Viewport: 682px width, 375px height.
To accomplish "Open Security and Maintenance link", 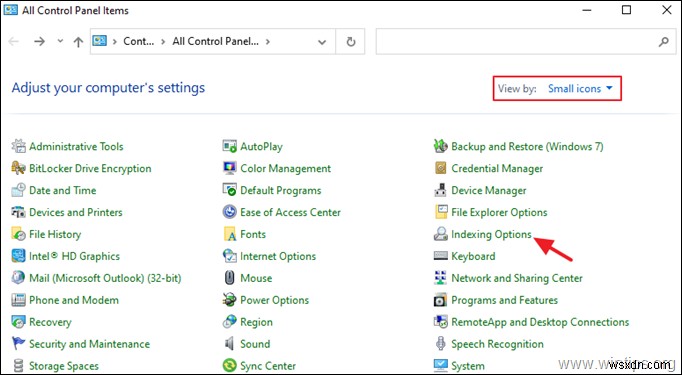I will 89,344.
